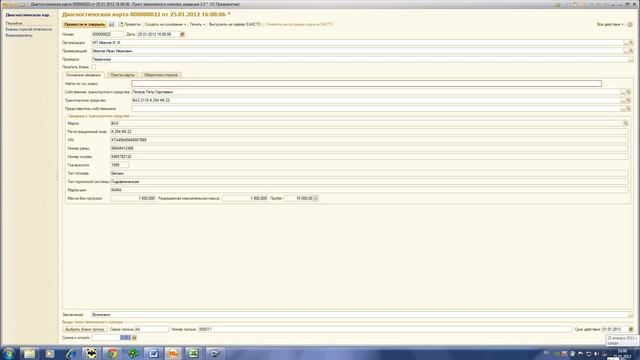Open help icon next to Все действия

pos(630,24)
